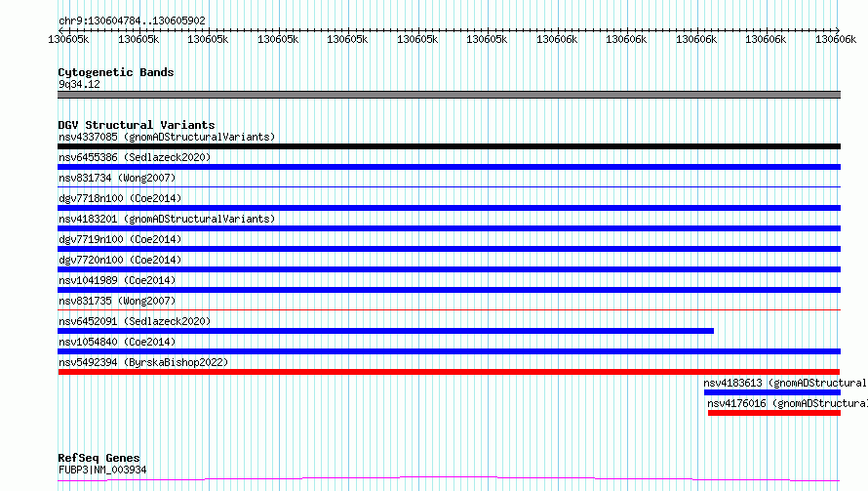Click the short red bar under nsv4176016

coord(774,413)
